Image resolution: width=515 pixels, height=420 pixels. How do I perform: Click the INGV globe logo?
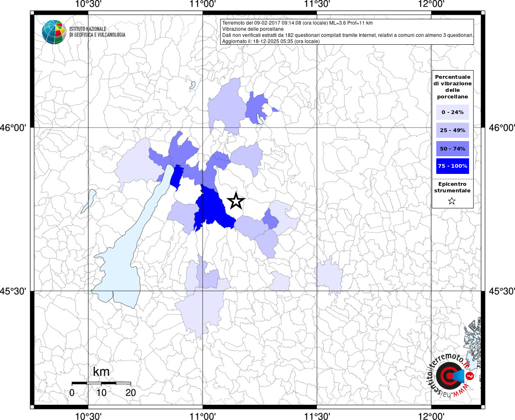pos(54,32)
